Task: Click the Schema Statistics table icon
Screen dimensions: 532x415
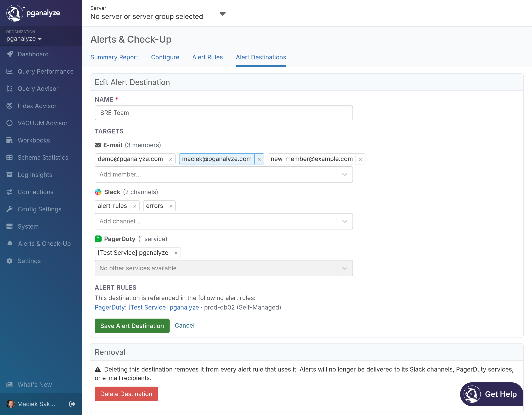Action: (x=9, y=158)
